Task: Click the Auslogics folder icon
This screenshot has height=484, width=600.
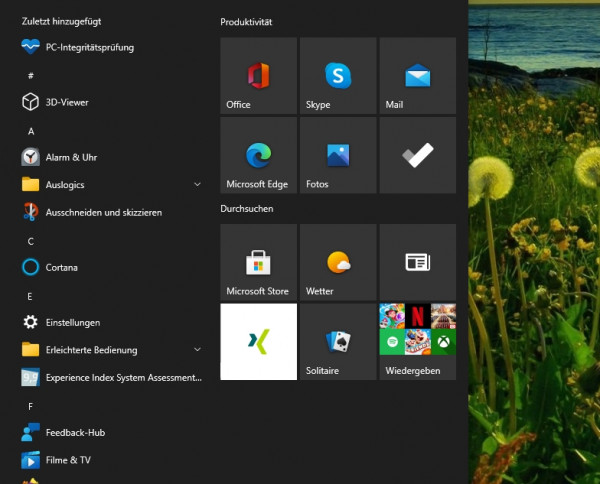Action: (30, 185)
